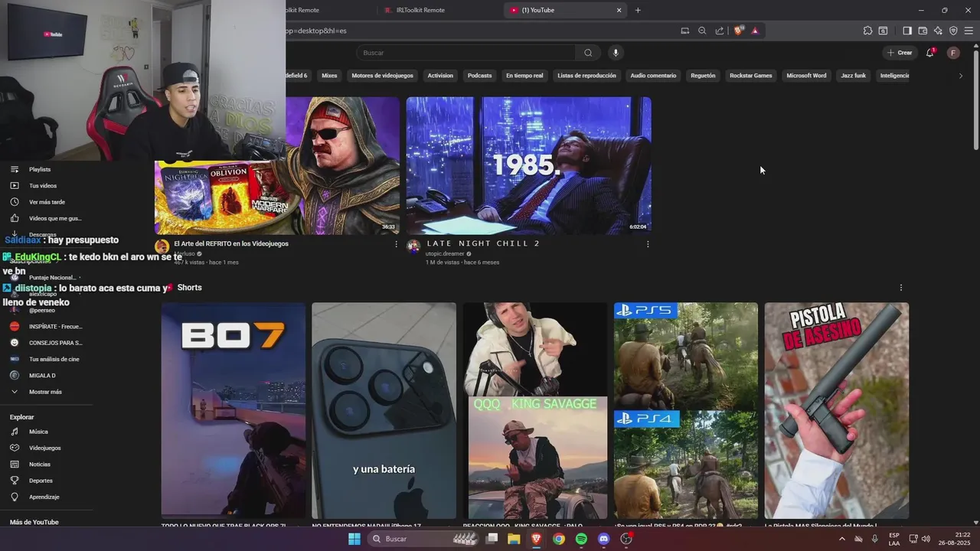Viewport: 980px width, 551px height.
Task: Activate voice search microphone icon
Action: pos(615,53)
